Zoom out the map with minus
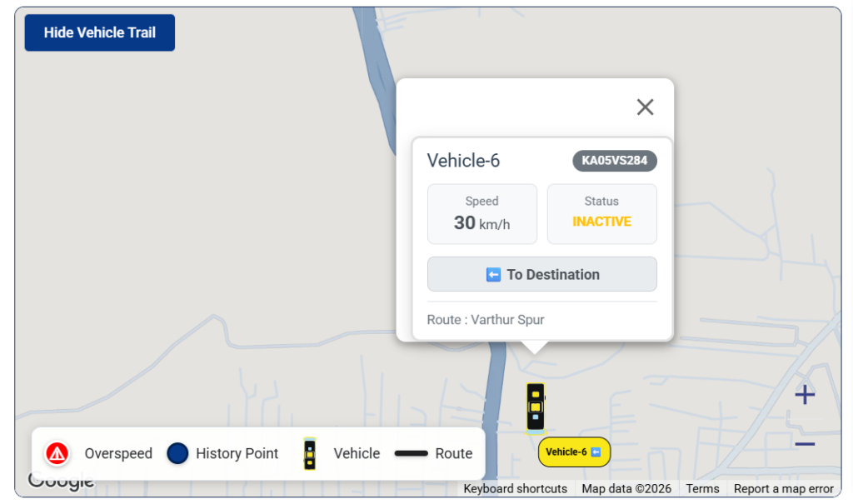Screen dimensions: 853x504 coord(805,443)
